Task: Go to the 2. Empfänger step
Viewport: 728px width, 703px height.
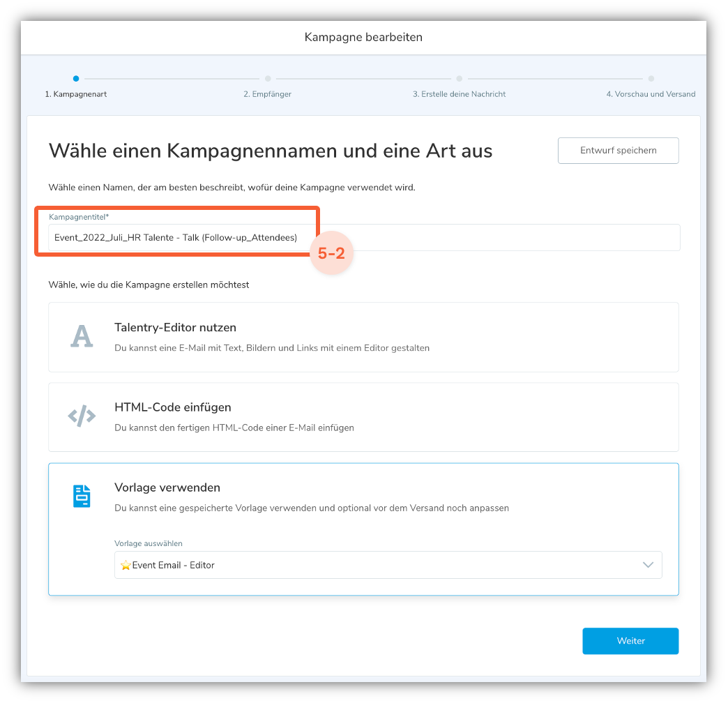Action: pyautogui.click(x=268, y=93)
